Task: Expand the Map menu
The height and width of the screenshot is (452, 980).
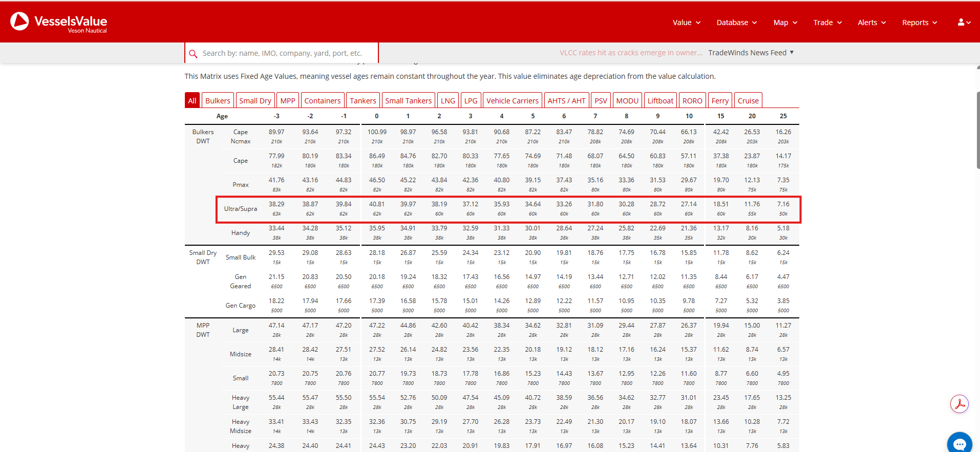Action: click(x=785, y=23)
